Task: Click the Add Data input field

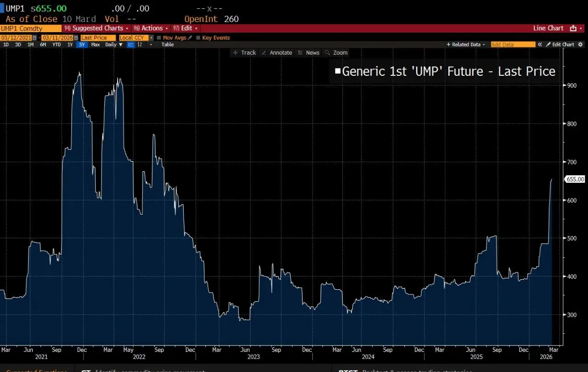Action: pyautogui.click(x=513, y=45)
